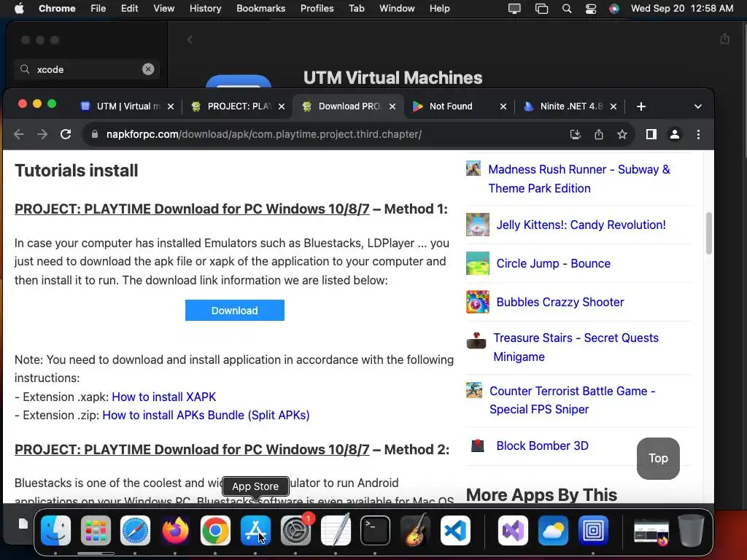This screenshot has height=560, width=747.
Task: Click the install/download page icon in address bar
Action: point(576,134)
